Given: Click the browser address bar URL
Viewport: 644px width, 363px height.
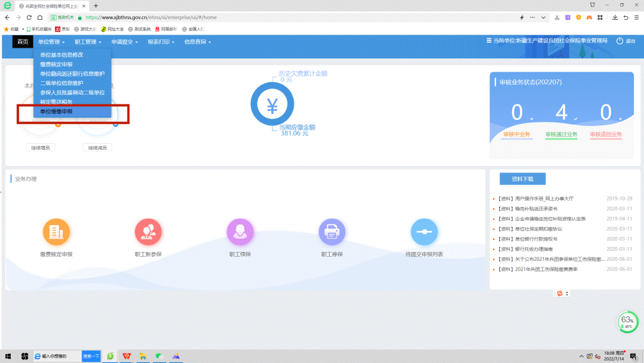Looking at the screenshot, I should [x=150, y=17].
